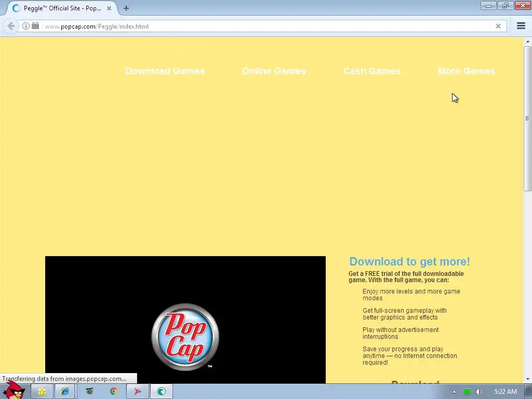Viewport: 532px width, 399px height.
Task: Click the 'Save your progress and play anytime' text
Action: click(409, 355)
